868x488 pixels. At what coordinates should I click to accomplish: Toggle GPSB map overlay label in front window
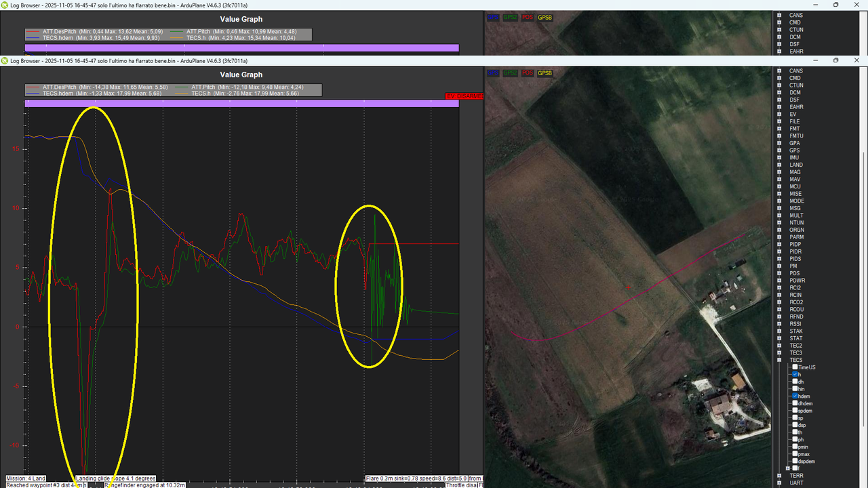point(545,73)
